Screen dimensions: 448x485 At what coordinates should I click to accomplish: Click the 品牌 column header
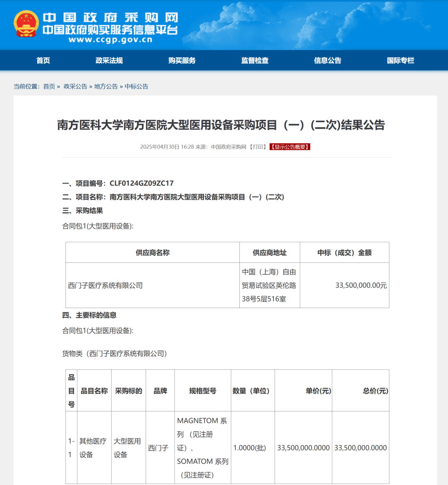click(160, 391)
